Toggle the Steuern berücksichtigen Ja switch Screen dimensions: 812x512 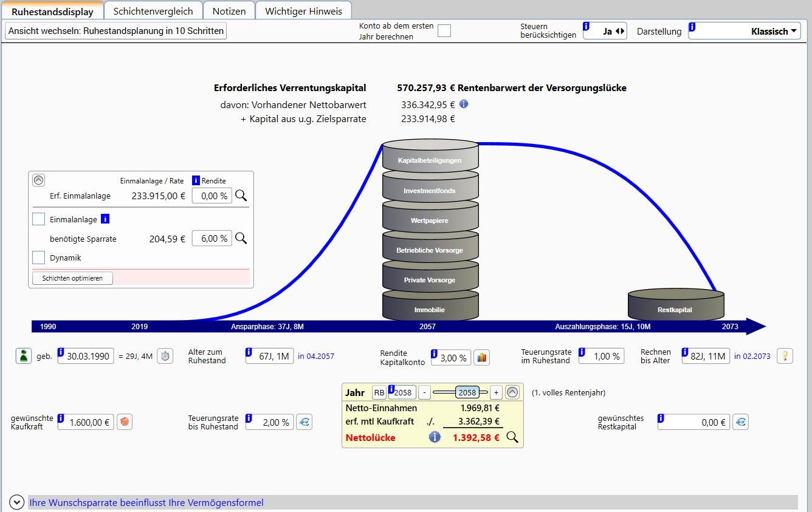(x=619, y=32)
